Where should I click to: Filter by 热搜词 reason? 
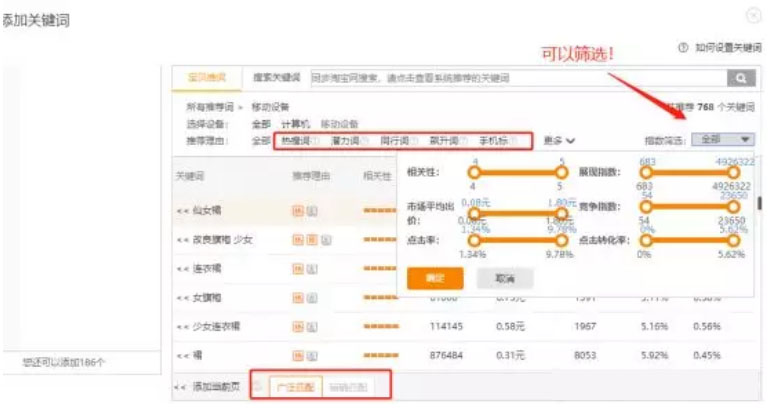click(295, 141)
